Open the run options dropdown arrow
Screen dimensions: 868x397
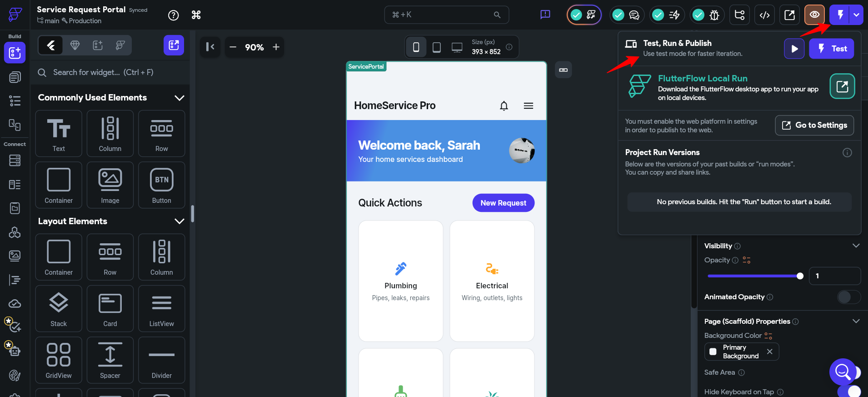(x=856, y=15)
